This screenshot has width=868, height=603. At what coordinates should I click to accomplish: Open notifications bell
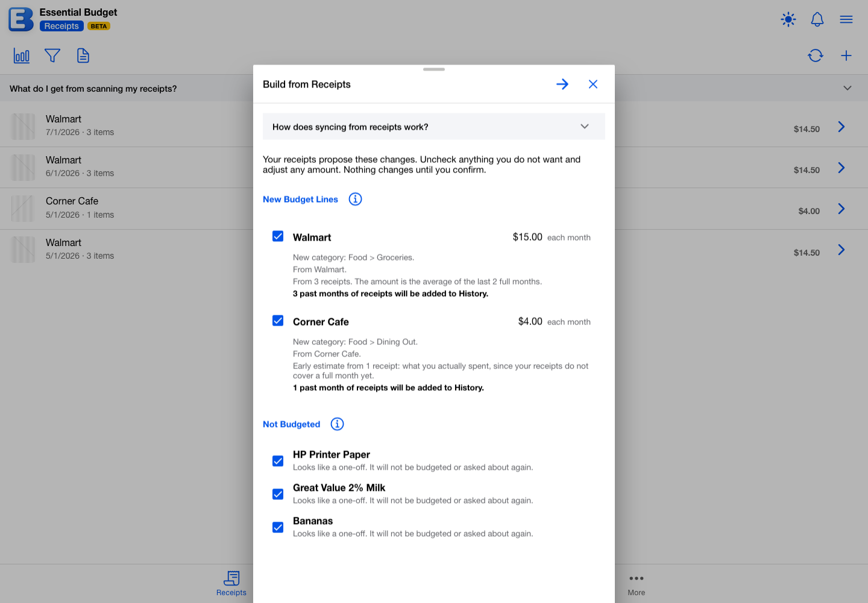pos(817,19)
